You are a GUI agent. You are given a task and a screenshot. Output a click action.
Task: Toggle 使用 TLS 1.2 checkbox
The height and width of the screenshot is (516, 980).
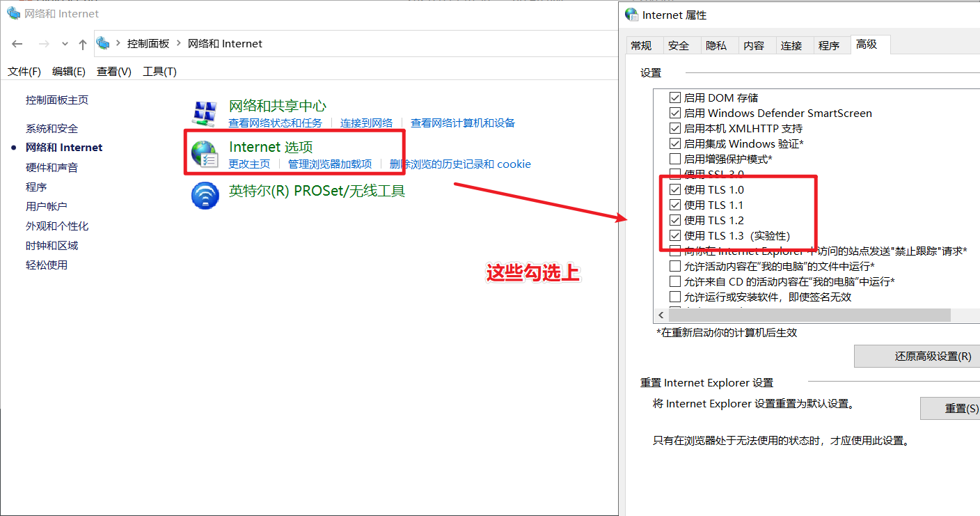pyautogui.click(x=674, y=220)
